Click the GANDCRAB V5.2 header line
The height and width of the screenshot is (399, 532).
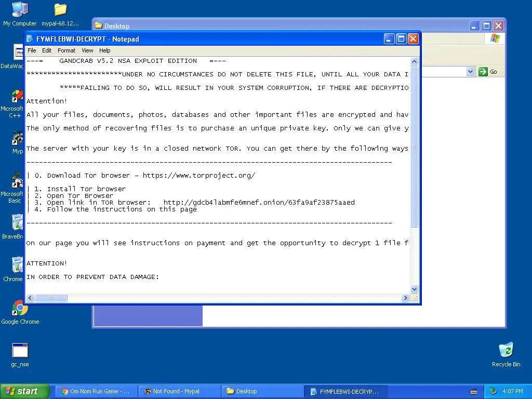pos(126,61)
